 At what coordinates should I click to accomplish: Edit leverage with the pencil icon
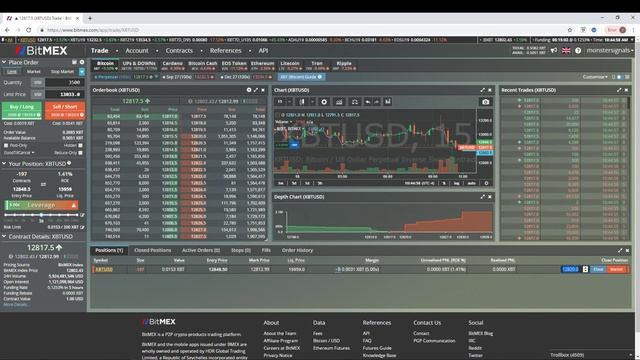(x=82, y=215)
